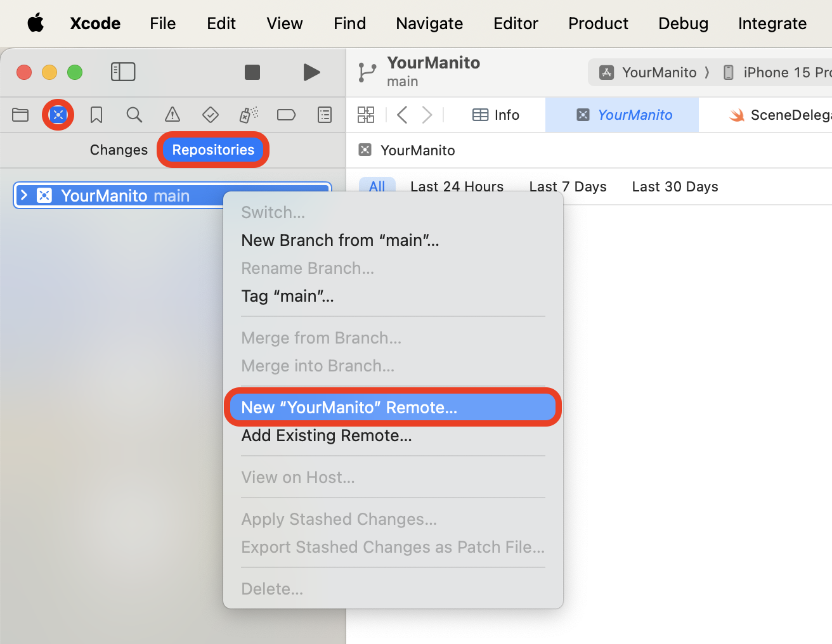Screen dimensions: 832x644
Task: Choose New "YourManito" Remote…
Action: (x=393, y=408)
